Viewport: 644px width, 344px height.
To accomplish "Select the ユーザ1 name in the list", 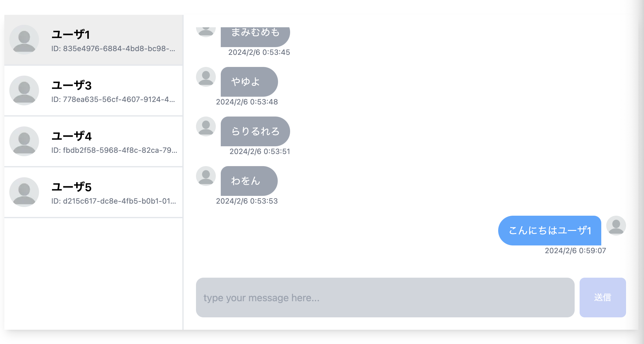I will 71,34.
